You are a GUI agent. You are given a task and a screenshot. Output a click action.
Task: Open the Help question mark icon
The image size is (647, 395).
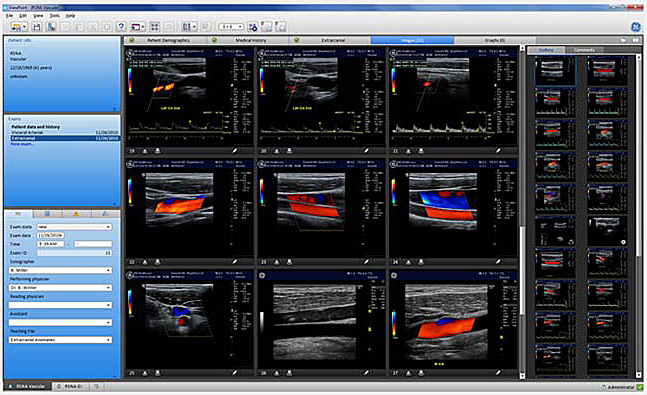click(x=121, y=27)
